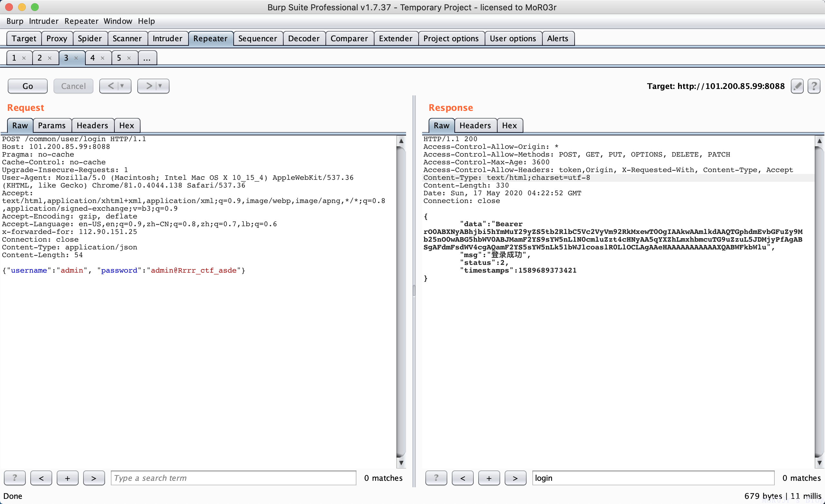
Task: Close Repeater tab 3
Action: coord(76,58)
